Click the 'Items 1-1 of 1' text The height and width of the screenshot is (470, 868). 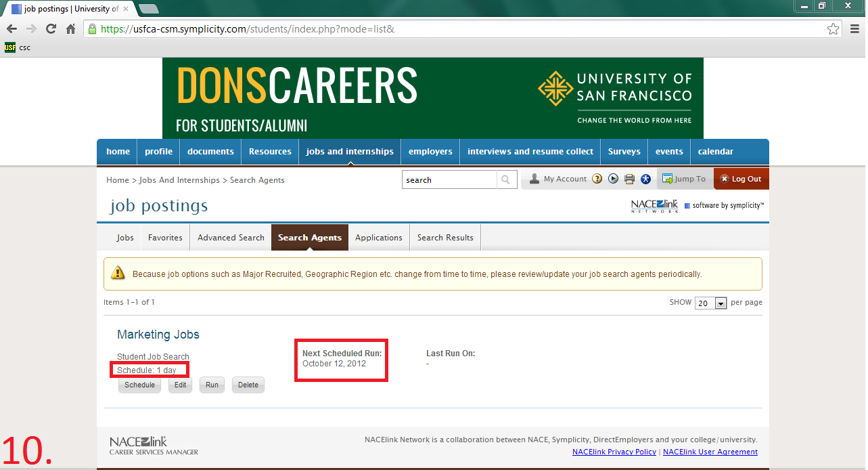point(129,302)
